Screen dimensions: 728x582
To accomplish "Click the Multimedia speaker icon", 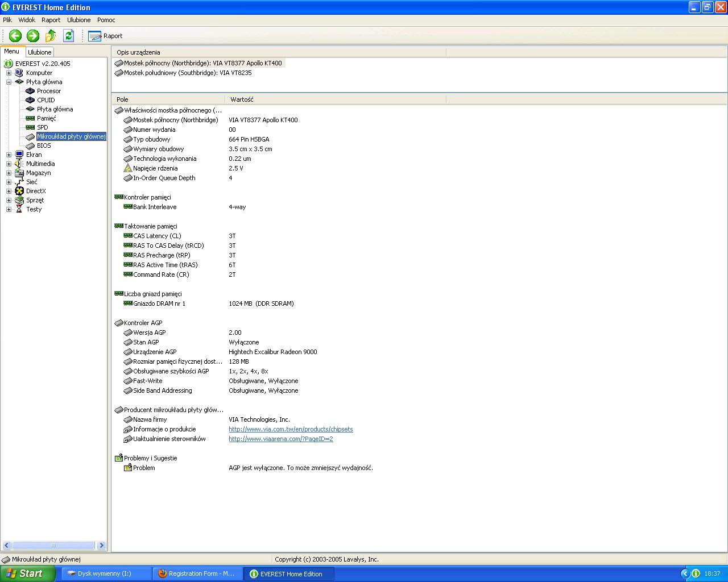I will 19,164.
